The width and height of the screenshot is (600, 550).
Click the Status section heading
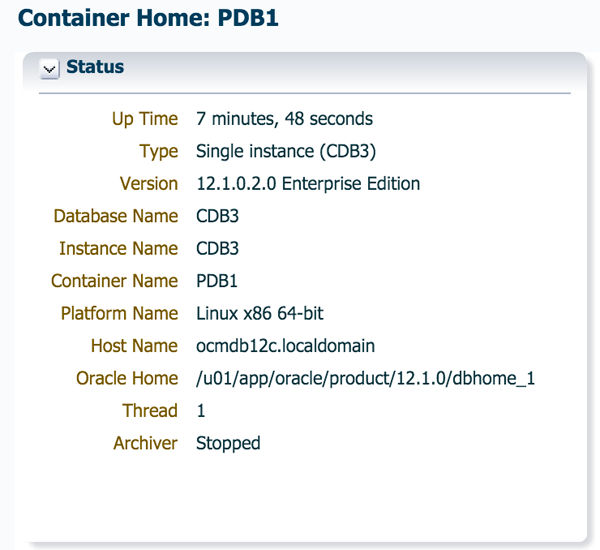95,68
